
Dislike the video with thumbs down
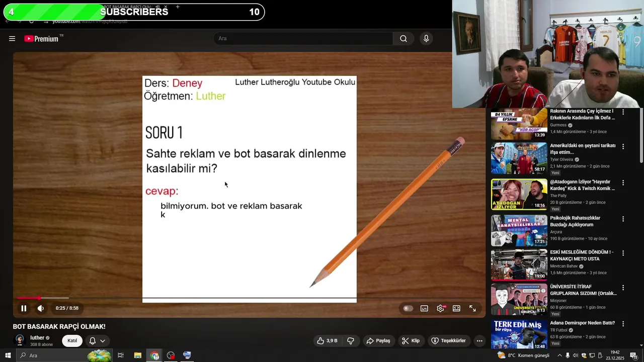coord(351,341)
